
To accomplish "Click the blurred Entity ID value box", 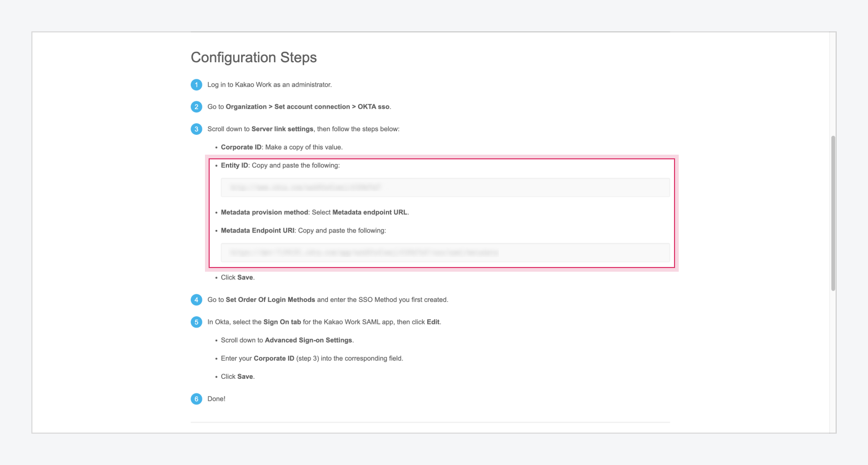I will click(x=445, y=188).
